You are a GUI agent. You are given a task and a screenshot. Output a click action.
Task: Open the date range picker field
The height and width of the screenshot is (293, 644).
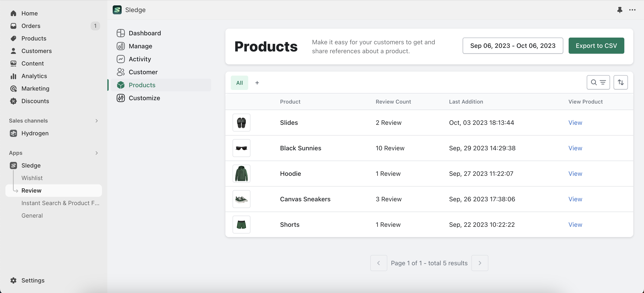pyautogui.click(x=513, y=45)
